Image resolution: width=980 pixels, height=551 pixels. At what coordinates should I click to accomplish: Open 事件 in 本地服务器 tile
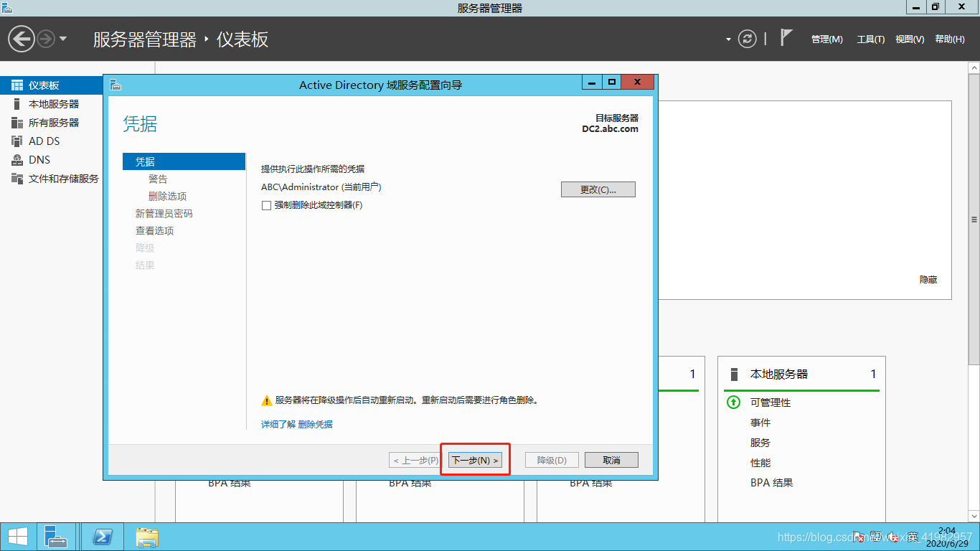tap(760, 423)
